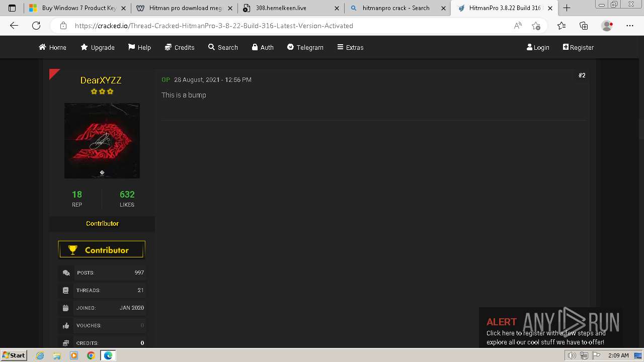This screenshot has width=644, height=362.
Task: Add page to favorites star-plus icon
Action: point(536,26)
